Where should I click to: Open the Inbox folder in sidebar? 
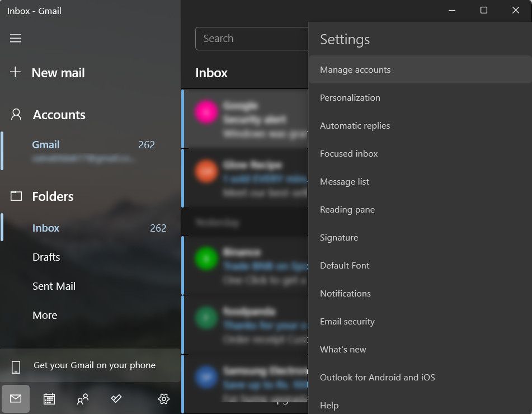[x=90, y=228]
